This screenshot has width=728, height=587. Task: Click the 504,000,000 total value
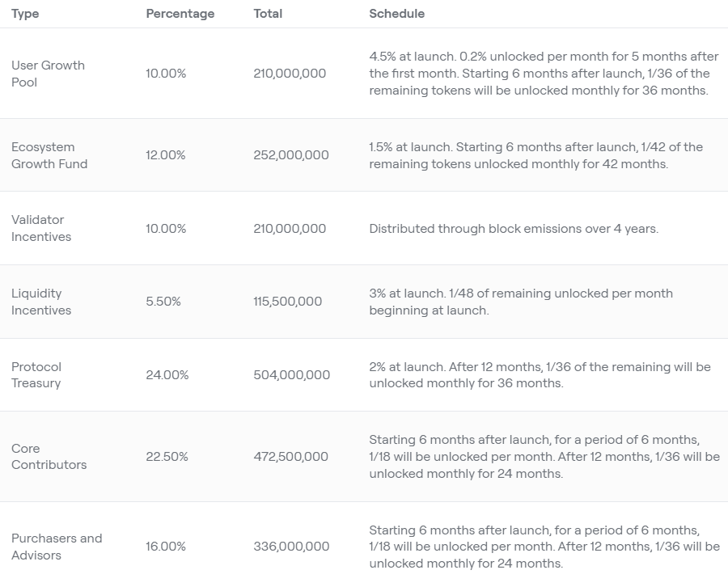(291, 375)
